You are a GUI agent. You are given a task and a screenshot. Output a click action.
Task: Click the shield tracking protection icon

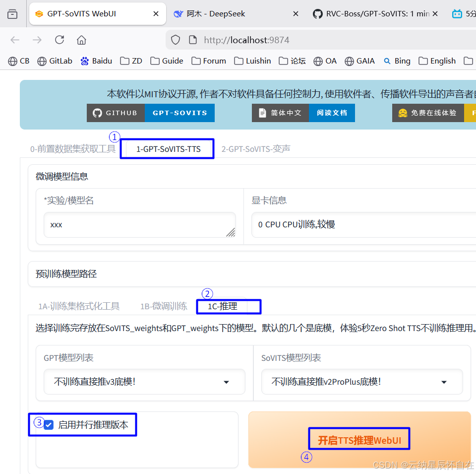point(176,40)
